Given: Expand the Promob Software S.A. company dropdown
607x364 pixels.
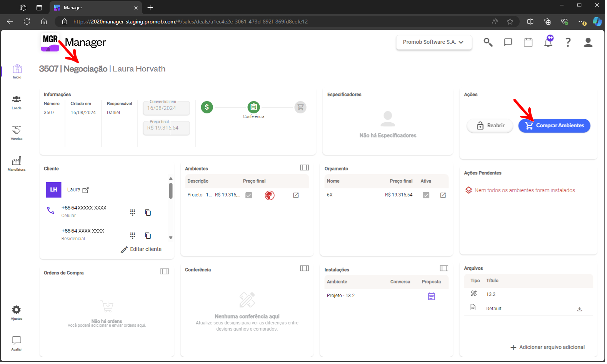Looking at the screenshot, I should pyautogui.click(x=434, y=42).
